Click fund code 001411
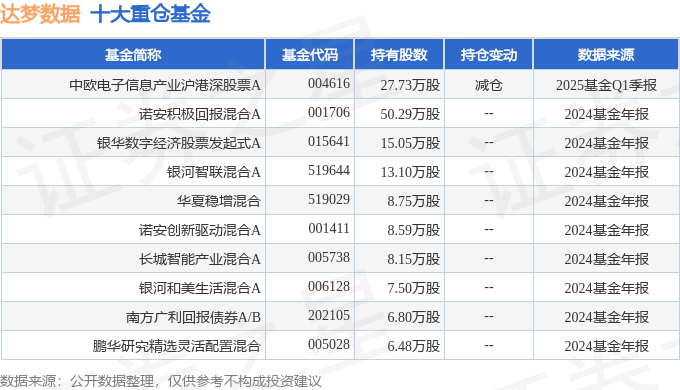Viewport: 680px width, 390px height. [x=329, y=229]
